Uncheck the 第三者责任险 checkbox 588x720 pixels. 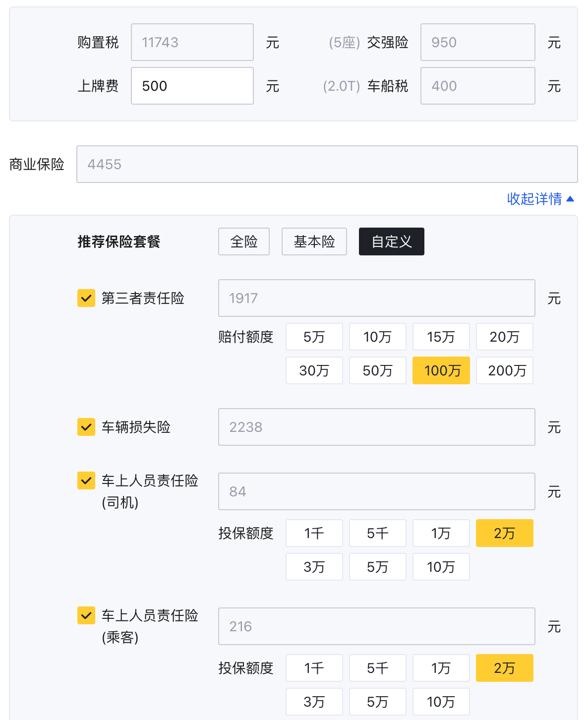(86, 298)
